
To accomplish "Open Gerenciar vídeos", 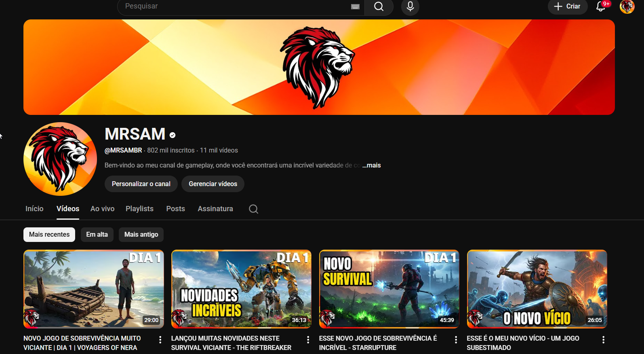I will pyautogui.click(x=213, y=184).
